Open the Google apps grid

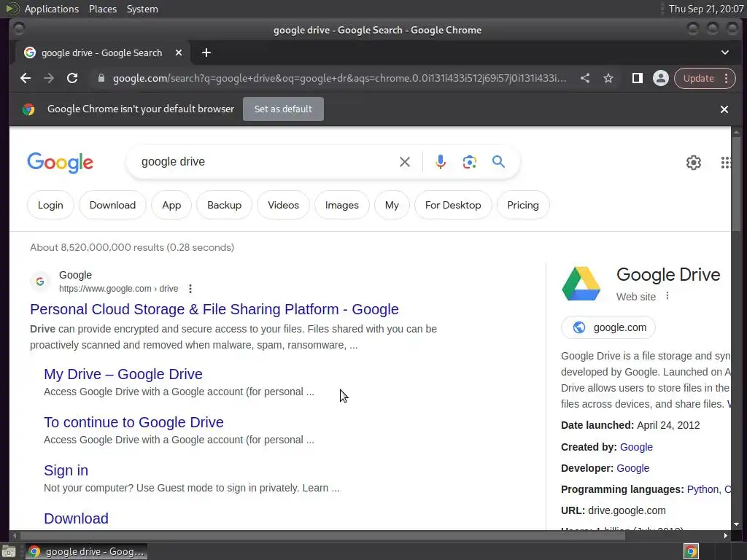pos(725,163)
